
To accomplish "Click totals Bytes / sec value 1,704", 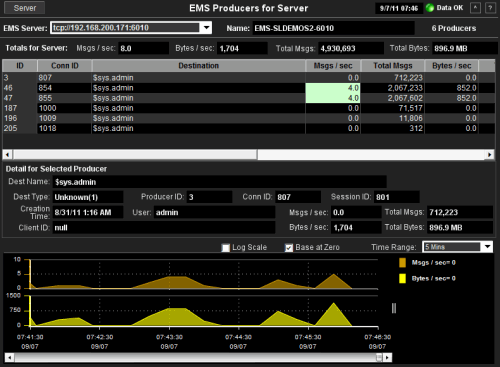I will point(242,48).
